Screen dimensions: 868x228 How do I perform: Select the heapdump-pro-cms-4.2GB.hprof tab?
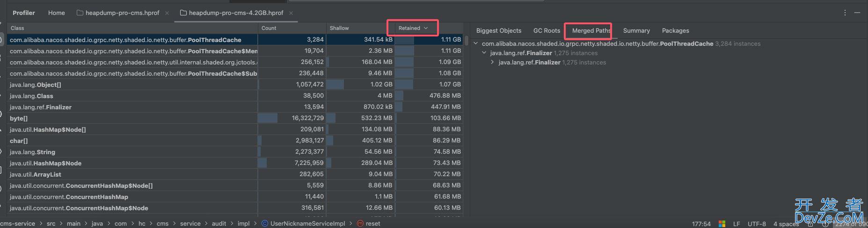click(x=236, y=13)
